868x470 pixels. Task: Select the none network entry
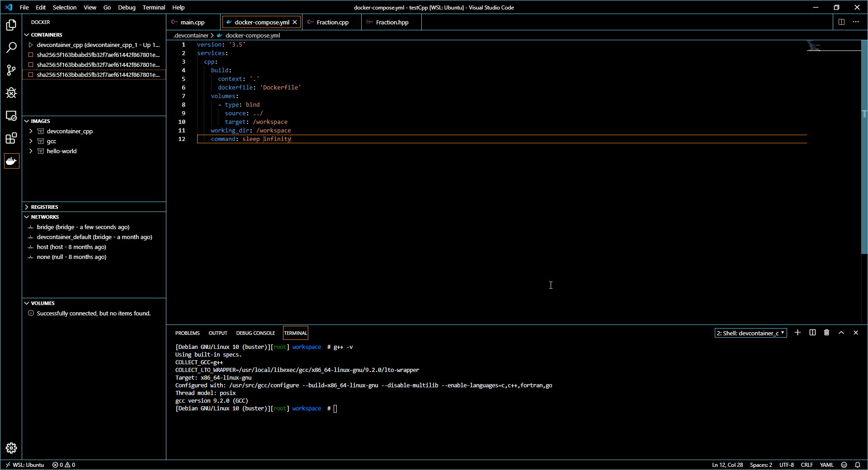94,257
